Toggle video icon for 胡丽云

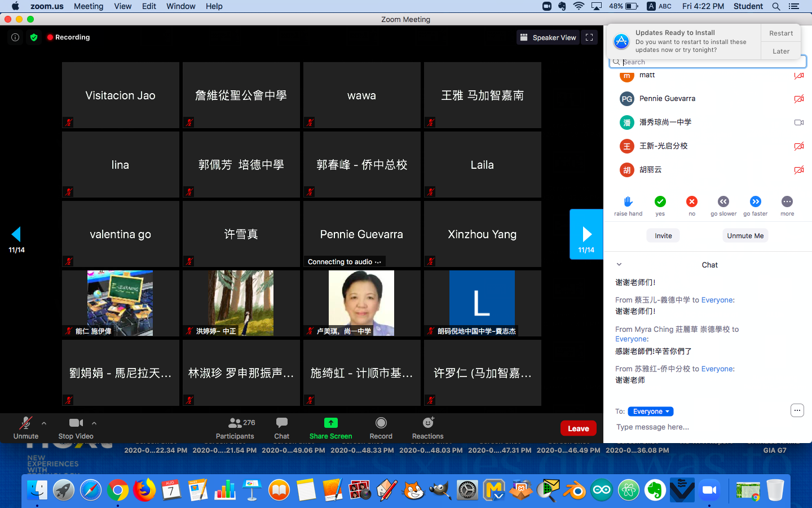coord(799,170)
